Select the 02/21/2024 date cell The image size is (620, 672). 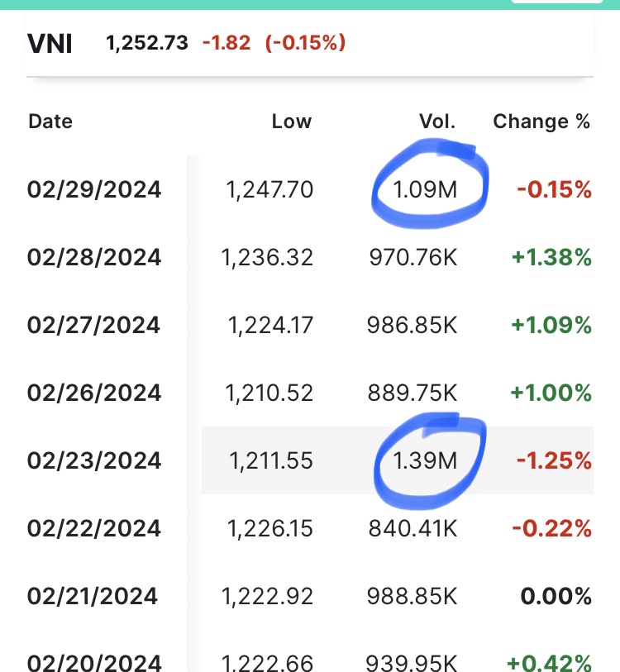93,596
